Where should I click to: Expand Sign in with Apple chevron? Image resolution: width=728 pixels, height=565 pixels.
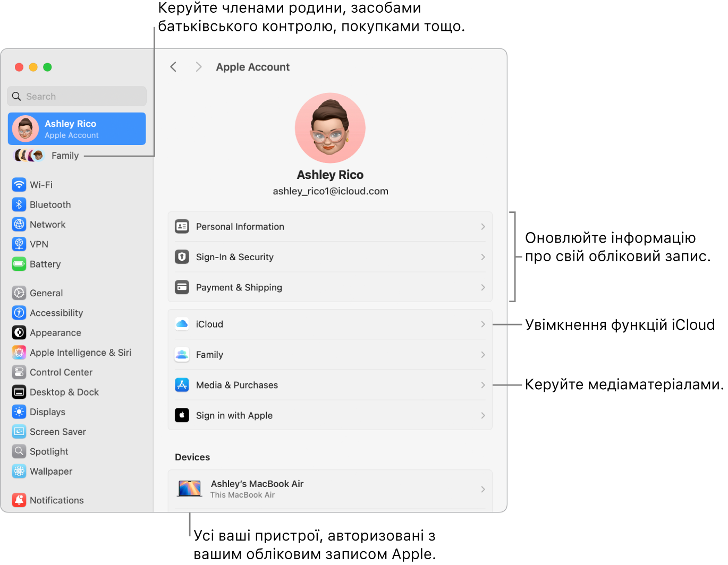(x=483, y=415)
